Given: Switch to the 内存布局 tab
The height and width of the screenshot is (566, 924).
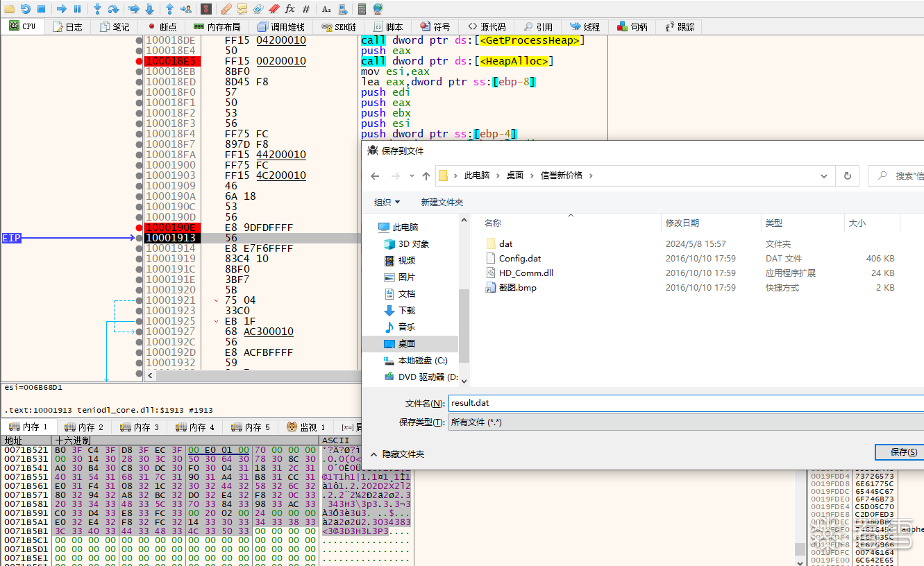Looking at the screenshot, I should point(217,27).
